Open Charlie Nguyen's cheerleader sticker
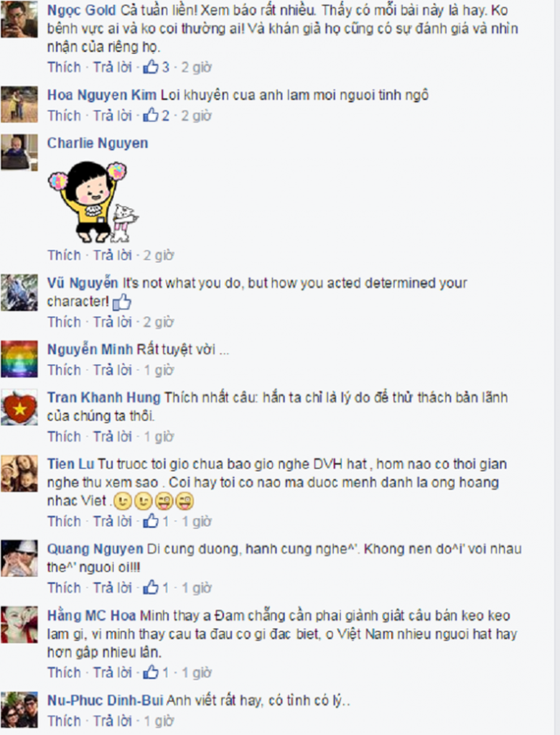This screenshot has width=560, height=735. pos(93,202)
